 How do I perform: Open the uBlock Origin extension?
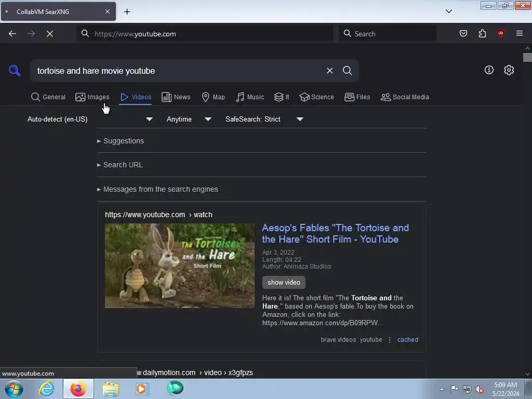(x=500, y=33)
